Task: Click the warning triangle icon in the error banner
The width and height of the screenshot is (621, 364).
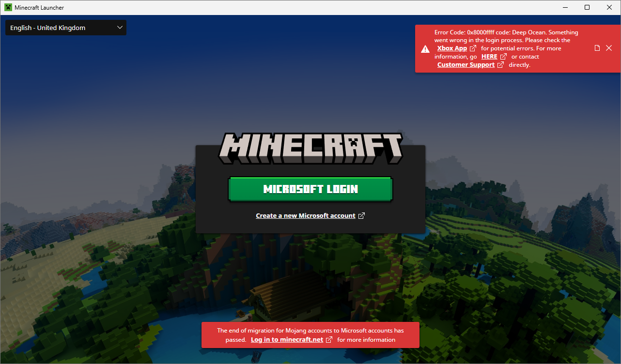Action: [x=425, y=48]
